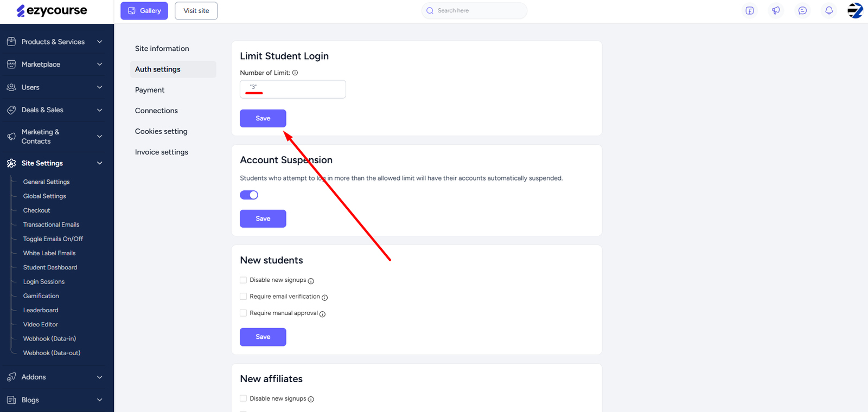Screen dimensions: 868x412
Task: Switch to the Payment settings tab
Action: 150,90
